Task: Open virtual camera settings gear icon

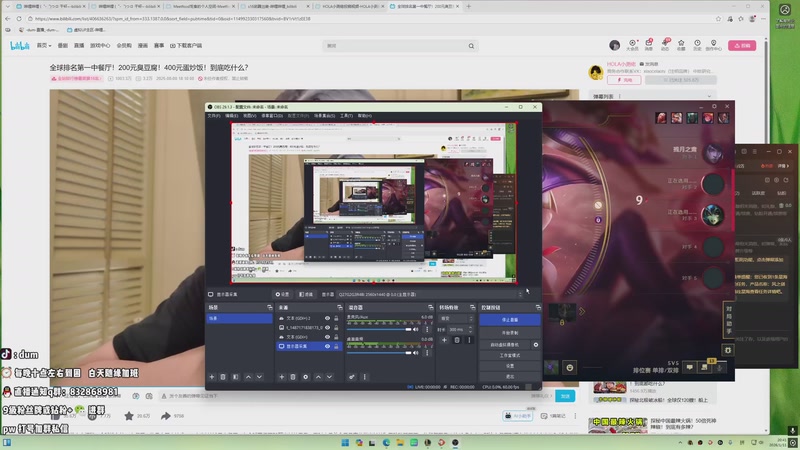Action: tap(536, 344)
